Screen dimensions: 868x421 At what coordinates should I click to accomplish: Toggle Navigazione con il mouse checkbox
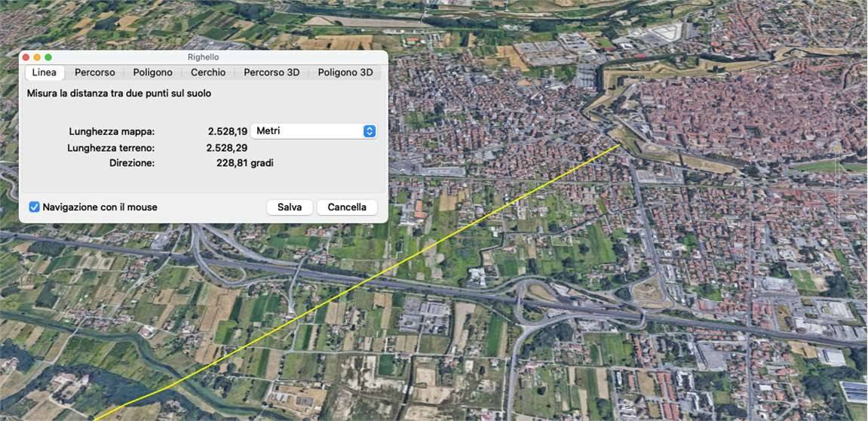click(x=35, y=207)
